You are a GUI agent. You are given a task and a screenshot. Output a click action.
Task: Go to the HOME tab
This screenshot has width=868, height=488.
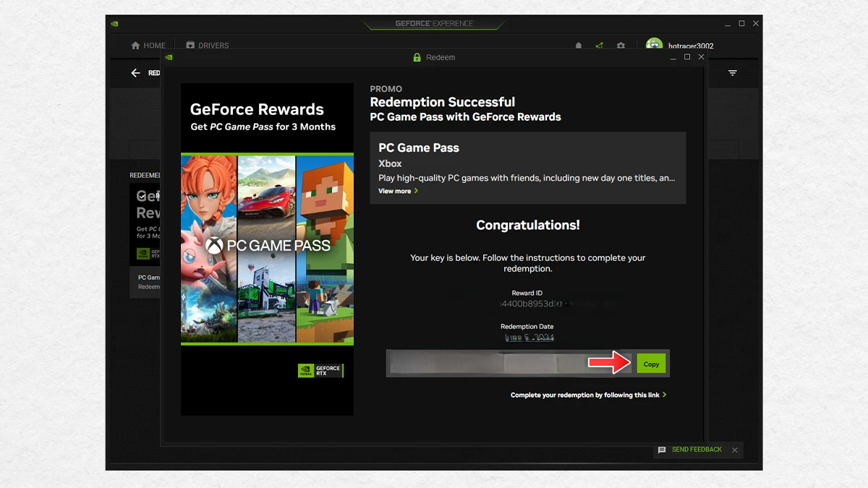[148, 46]
